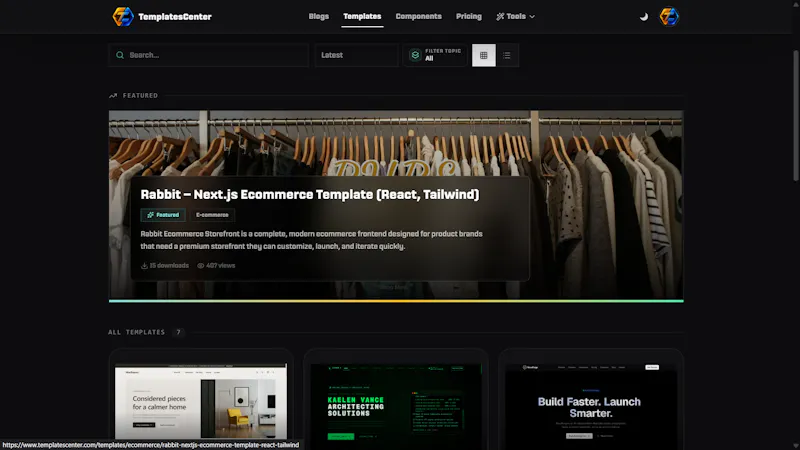The width and height of the screenshot is (800, 450).
Task: Click the ALL TEMPLATES section heading
Action: click(136, 332)
